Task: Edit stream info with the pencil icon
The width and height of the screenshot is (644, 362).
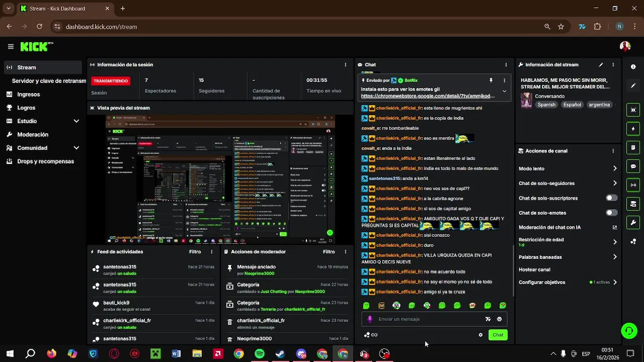Action: tap(601, 65)
